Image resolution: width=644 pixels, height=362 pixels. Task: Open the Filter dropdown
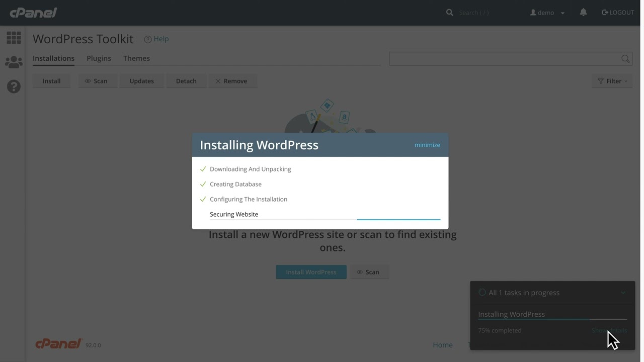[x=612, y=81]
